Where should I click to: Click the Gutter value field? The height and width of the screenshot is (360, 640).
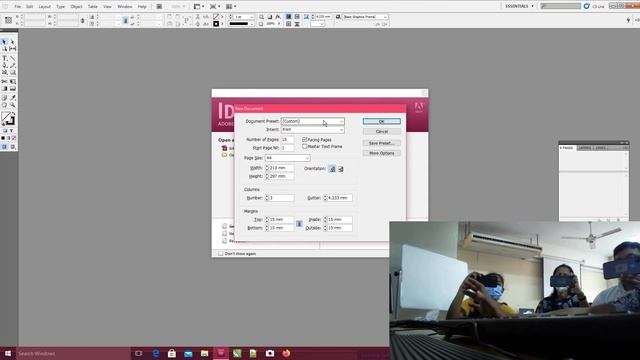tap(340, 198)
